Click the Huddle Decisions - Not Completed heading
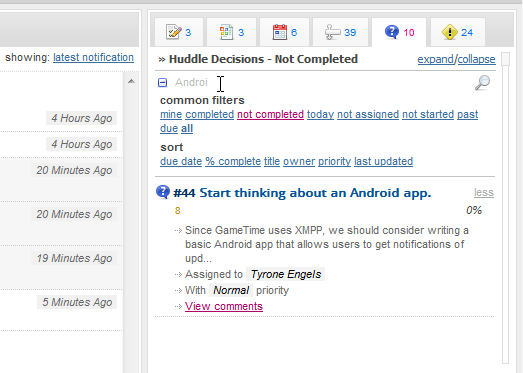523x373 pixels. pyautogui.click(x=263, y=59)
